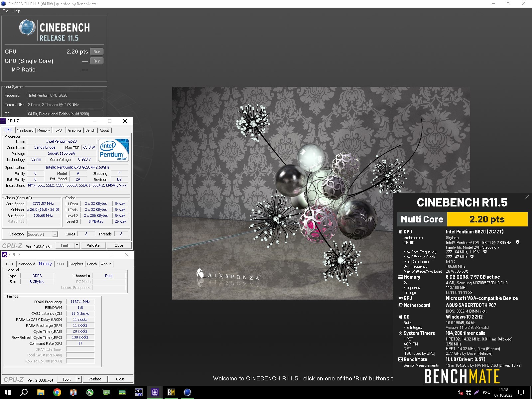Click network disconnected tray icon
532x399 pixels.
coord(468,392)
